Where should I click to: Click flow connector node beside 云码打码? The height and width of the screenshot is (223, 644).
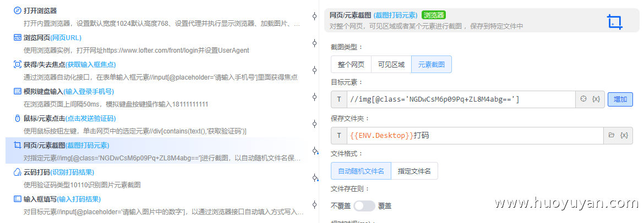click(315, 178)
